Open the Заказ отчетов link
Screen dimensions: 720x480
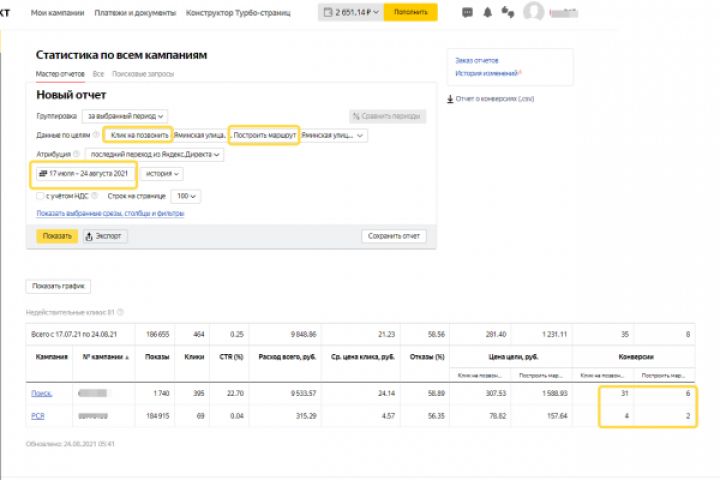pos(477,61)
